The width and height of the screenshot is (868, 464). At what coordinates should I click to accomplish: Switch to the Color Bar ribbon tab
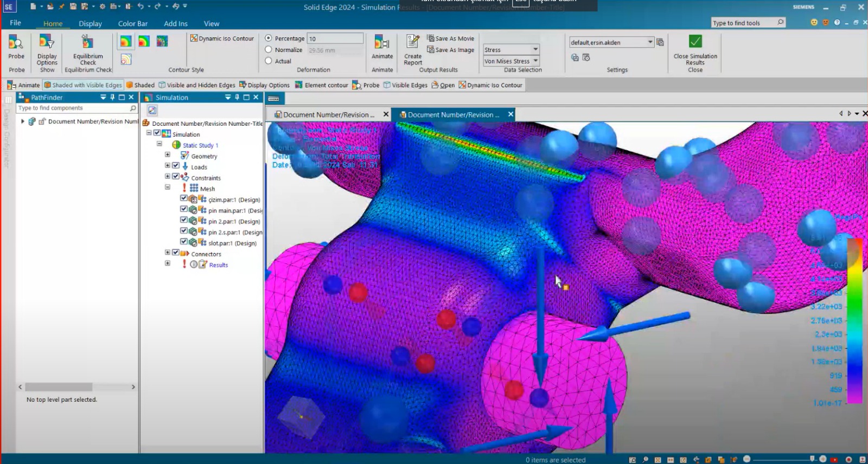[133, 23]
